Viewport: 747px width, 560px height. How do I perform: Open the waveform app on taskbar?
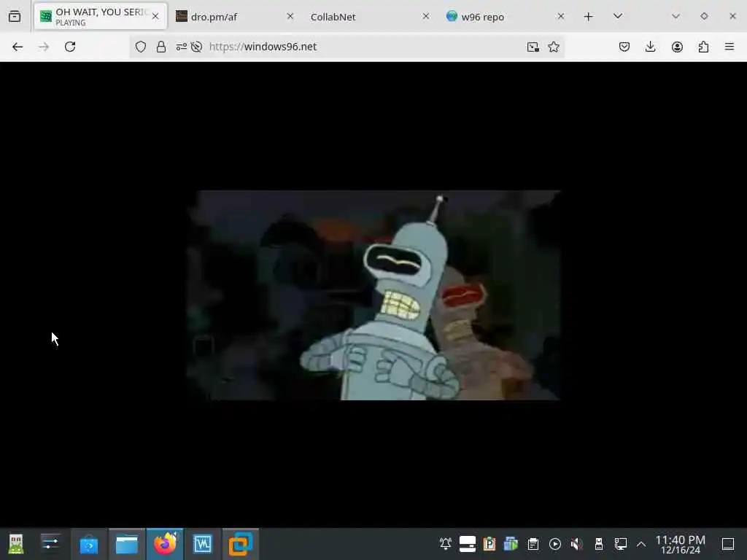click(x=203, y=544)
